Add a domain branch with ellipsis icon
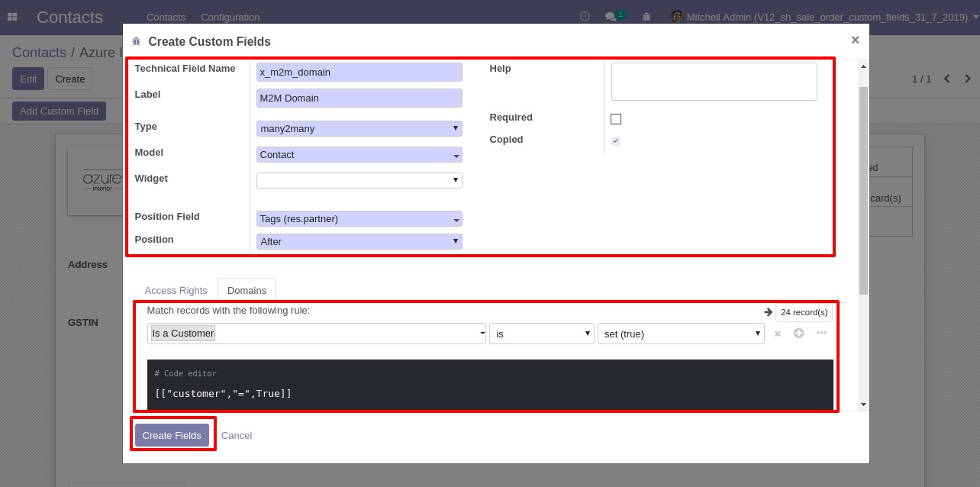 point(821,333)
